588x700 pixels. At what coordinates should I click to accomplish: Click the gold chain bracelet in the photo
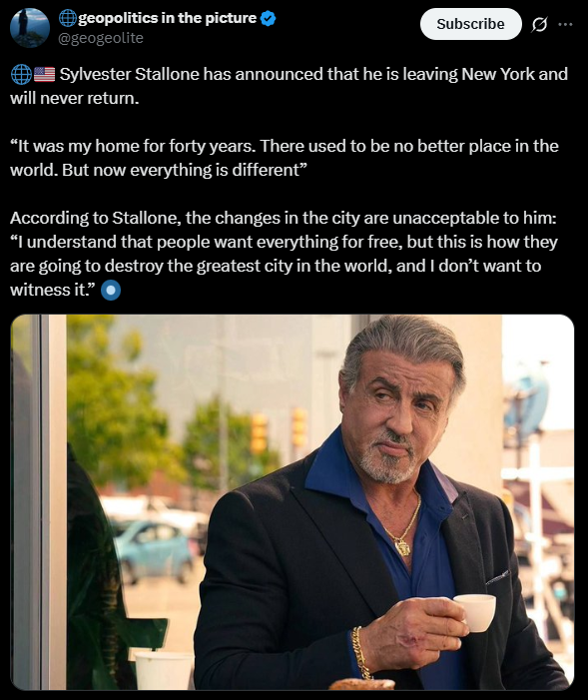pos(359,651)
